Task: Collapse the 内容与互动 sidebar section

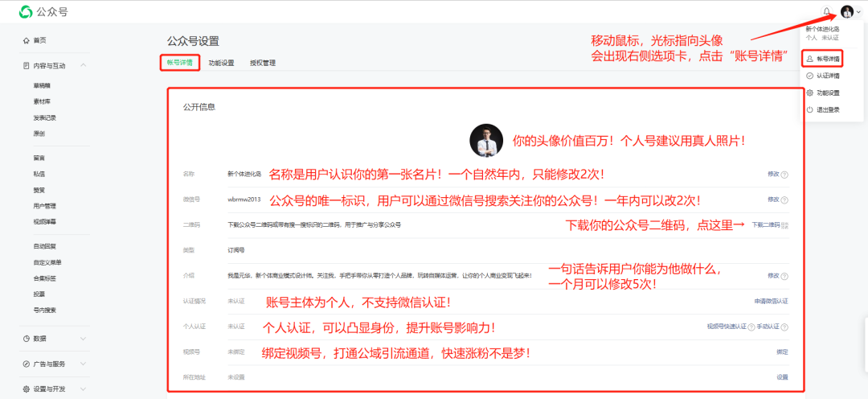Action: [x=84, y=65]
